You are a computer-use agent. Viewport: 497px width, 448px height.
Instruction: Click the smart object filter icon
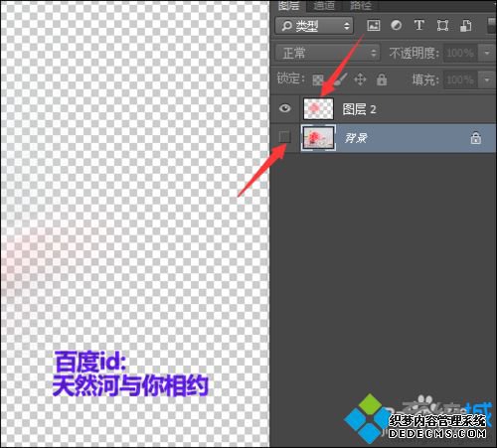point(465,26)
